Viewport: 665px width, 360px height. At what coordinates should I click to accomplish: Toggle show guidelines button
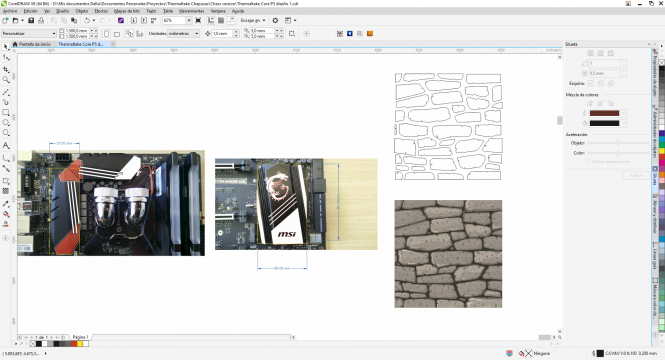(231, 20)
